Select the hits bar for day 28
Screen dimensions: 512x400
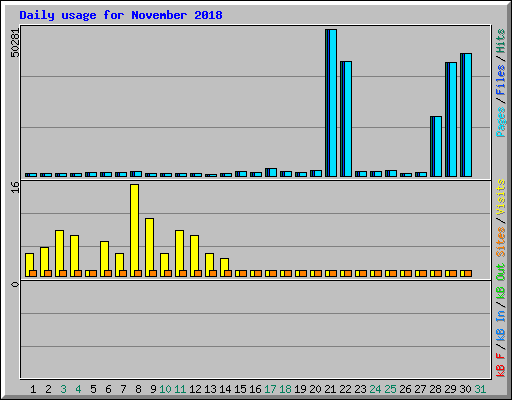(x=436, y=147)
